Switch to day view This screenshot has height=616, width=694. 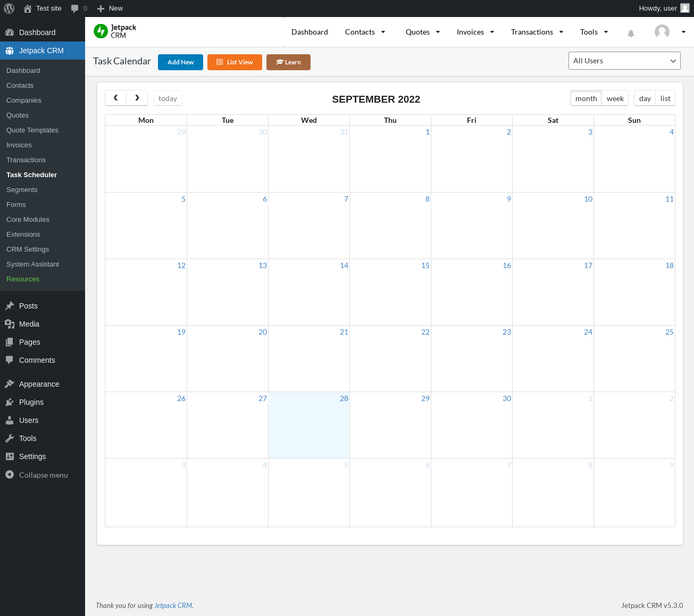pos(645,98)
